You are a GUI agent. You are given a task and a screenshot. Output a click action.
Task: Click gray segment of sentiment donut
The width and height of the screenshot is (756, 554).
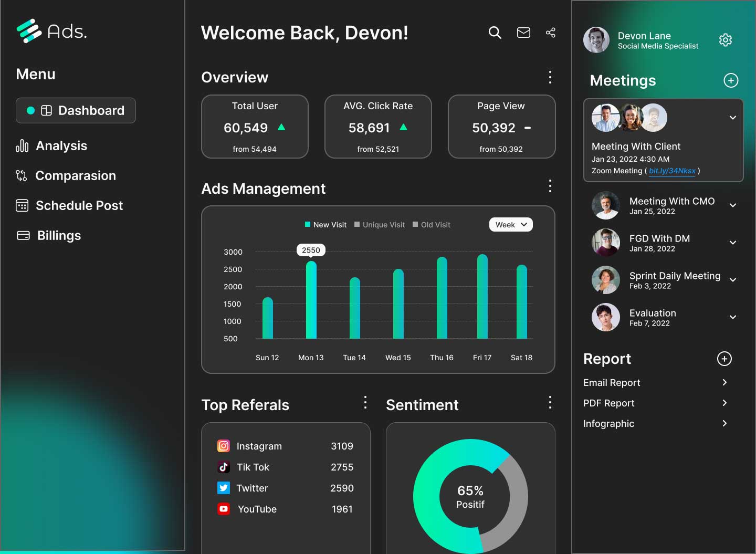517,499
